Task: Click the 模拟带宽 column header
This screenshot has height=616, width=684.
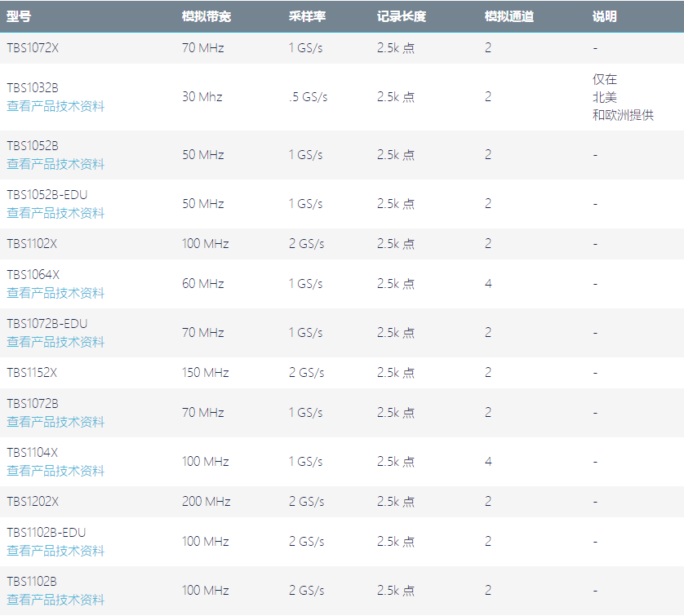Action: (x=207, y=16)
